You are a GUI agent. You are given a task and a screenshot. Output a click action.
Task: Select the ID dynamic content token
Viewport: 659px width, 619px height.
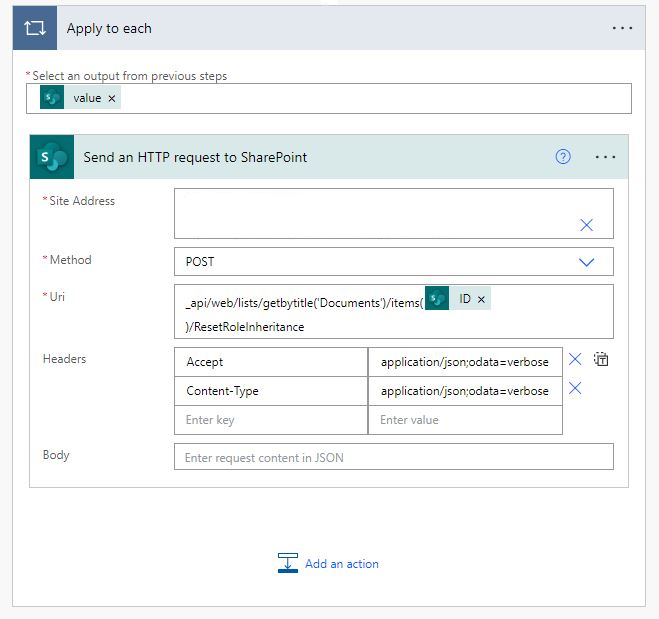[x=458, y=298]
